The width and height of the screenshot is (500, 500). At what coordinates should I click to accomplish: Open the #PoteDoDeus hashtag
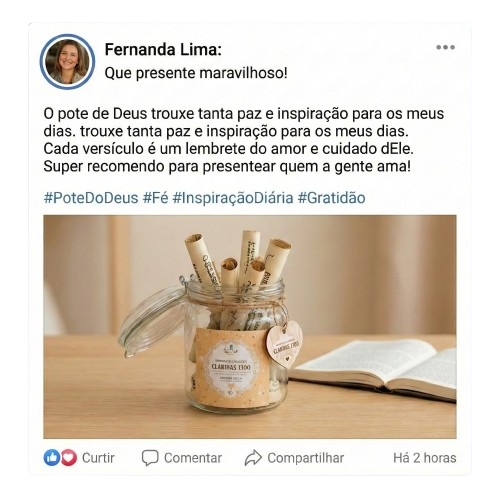pyautogui.click(x=91, y=198)
